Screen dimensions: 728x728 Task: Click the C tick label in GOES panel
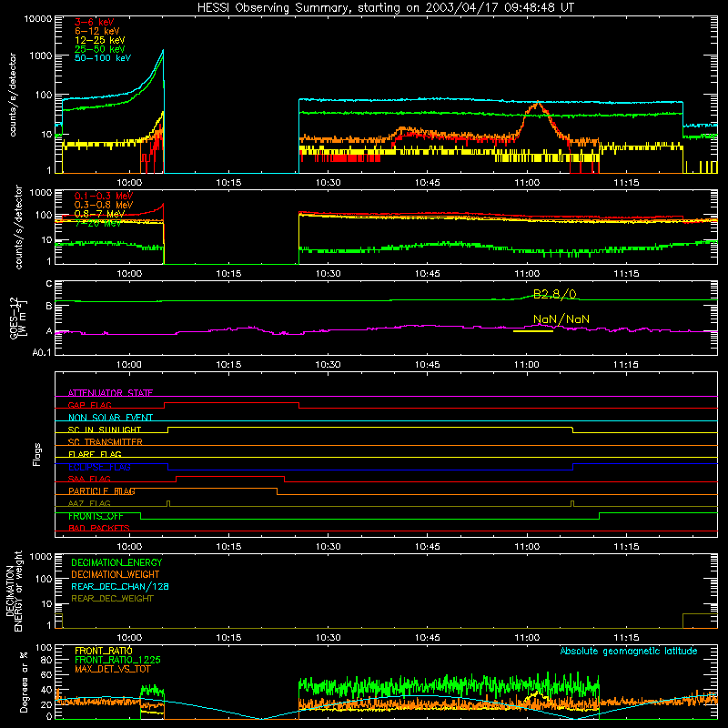pyautogui.click(x=49, y=284)
